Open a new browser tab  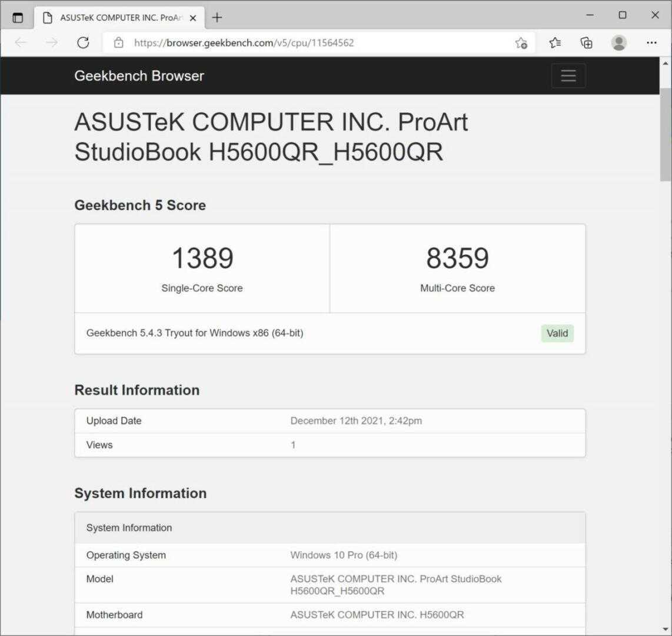(217, 17)
